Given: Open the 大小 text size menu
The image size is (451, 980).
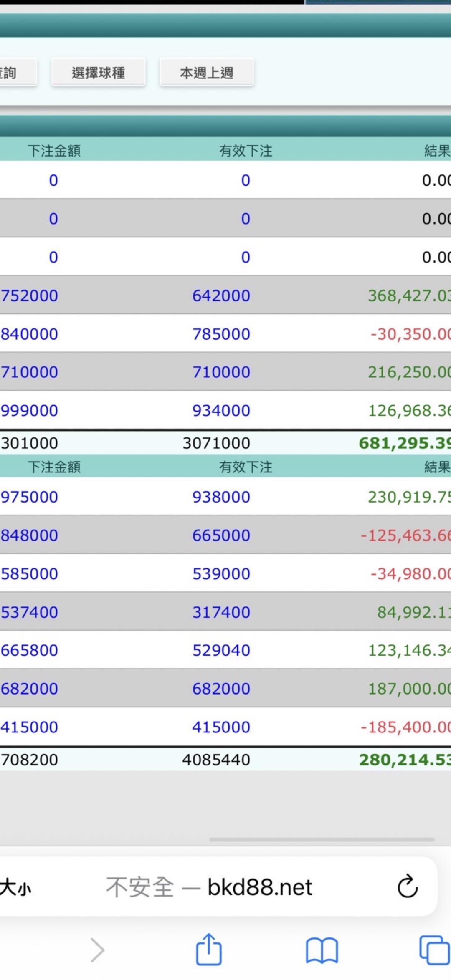Looking at the screenshot, I should (x=15, y=887).
